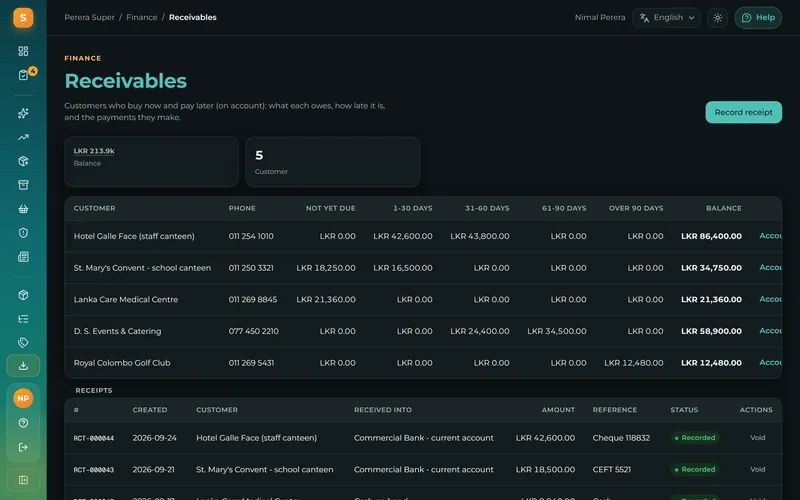Open Account link for Royal Colombo Golf Club
Screen dimensions: 800x500
[770, 362]
